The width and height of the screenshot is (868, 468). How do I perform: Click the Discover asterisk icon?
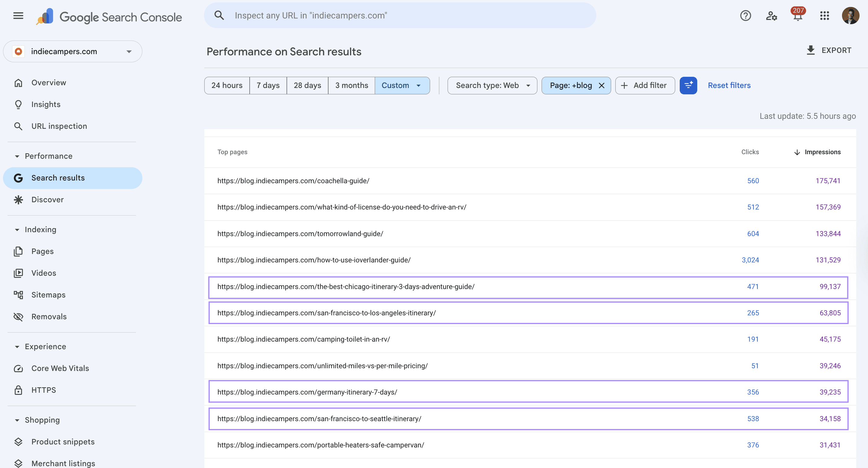(18, 200)
